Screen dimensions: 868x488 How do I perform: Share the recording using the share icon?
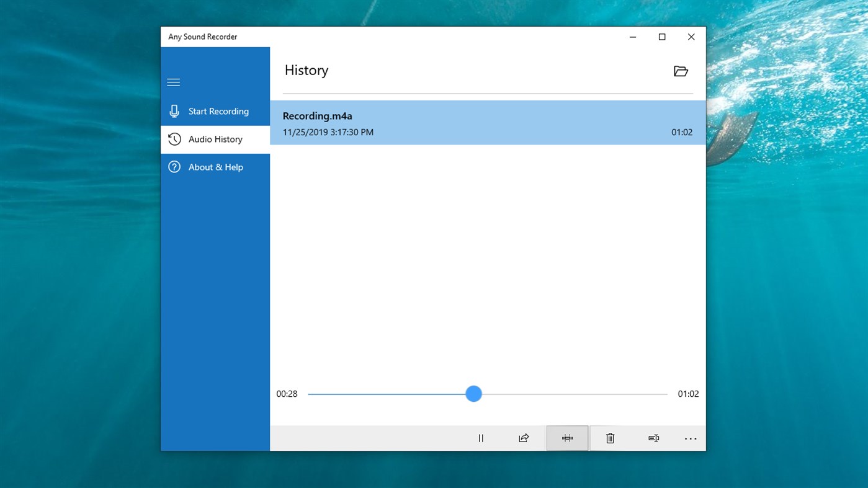click(524, 438)
